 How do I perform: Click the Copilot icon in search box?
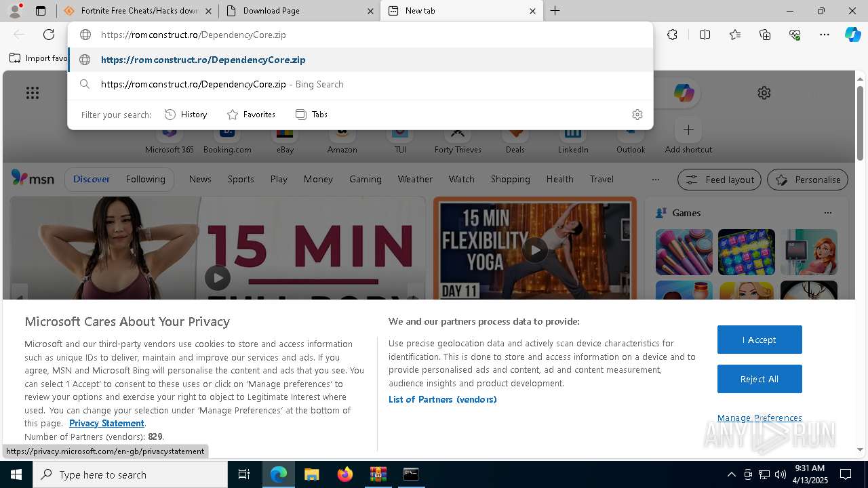point(684,93)
